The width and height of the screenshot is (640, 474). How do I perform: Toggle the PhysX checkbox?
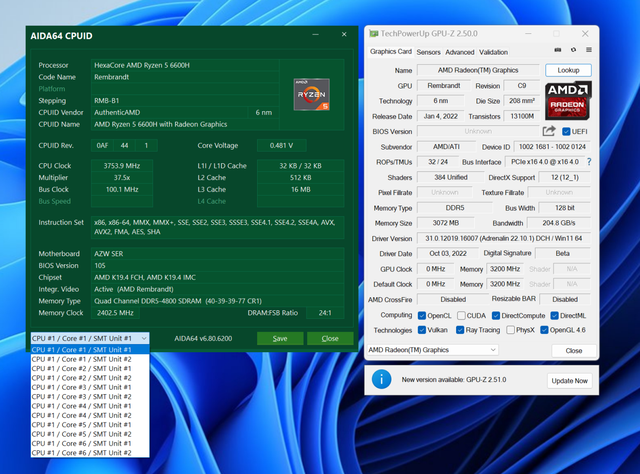[510, 330]
